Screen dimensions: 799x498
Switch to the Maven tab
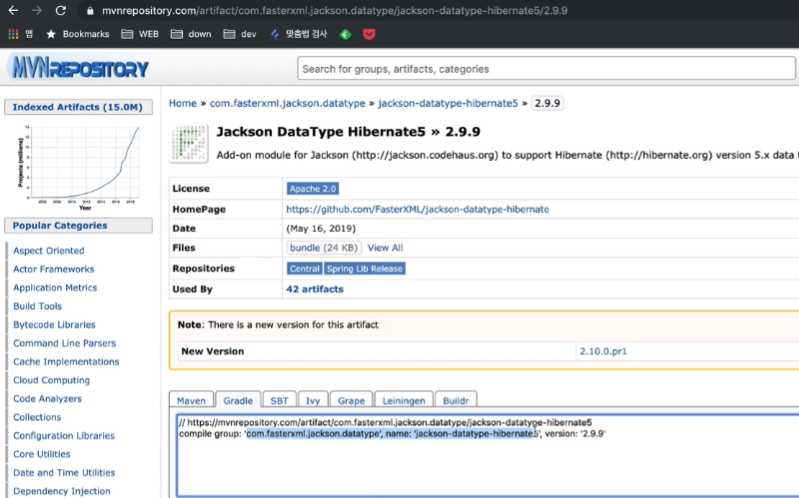[191, 401]
